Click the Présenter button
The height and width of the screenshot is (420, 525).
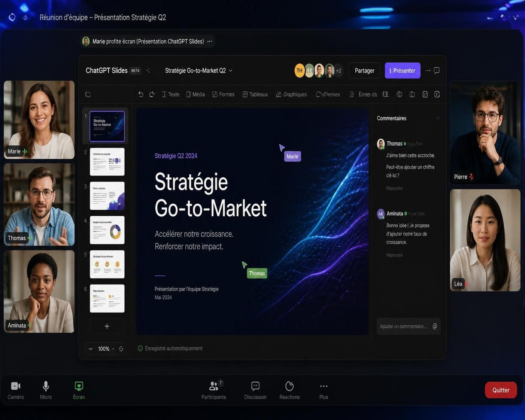pos(403,70)
